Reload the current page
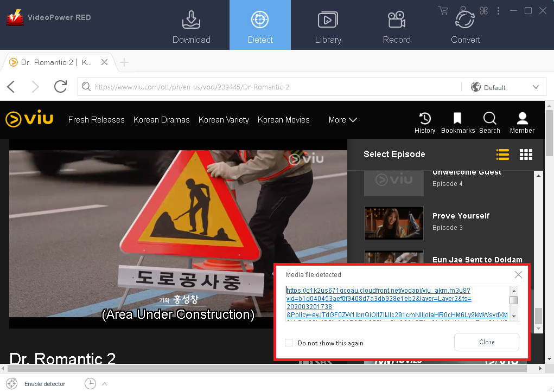The width and height of the screenshot is (554, 392). (60, 87)
